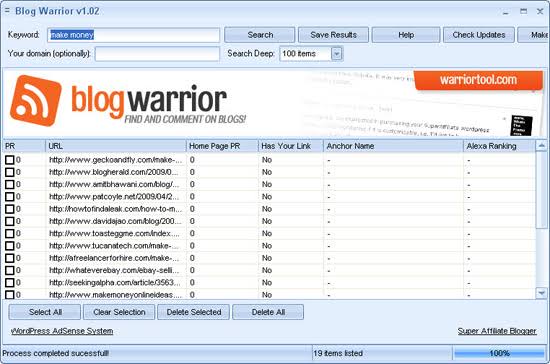Sort by the URL column header
The image size is (550, 364).
(116, 146)
